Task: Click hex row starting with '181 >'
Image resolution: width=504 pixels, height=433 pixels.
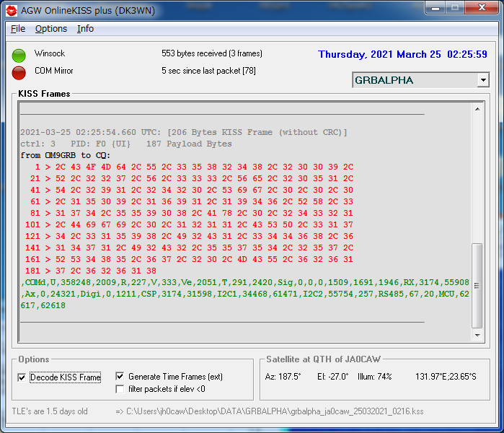Action: pyautogui.click(x=91, y=271)
